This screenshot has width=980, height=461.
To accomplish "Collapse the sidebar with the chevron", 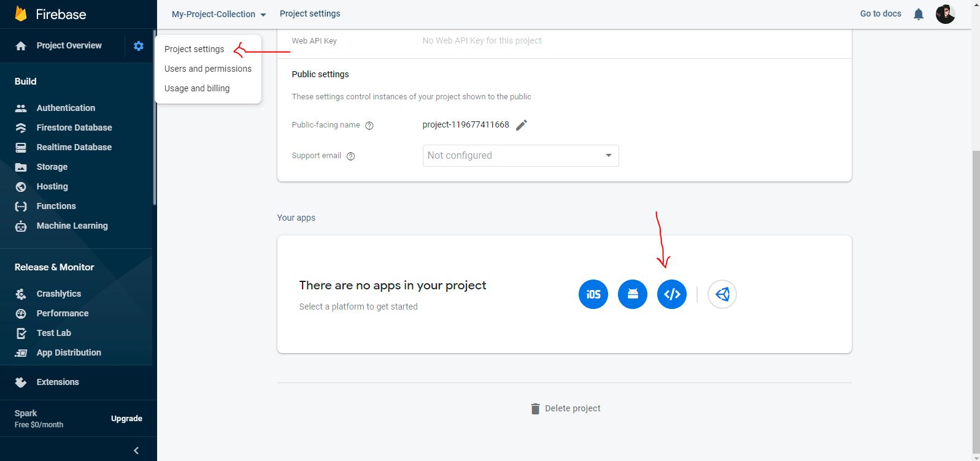I will tap(136, 451).
